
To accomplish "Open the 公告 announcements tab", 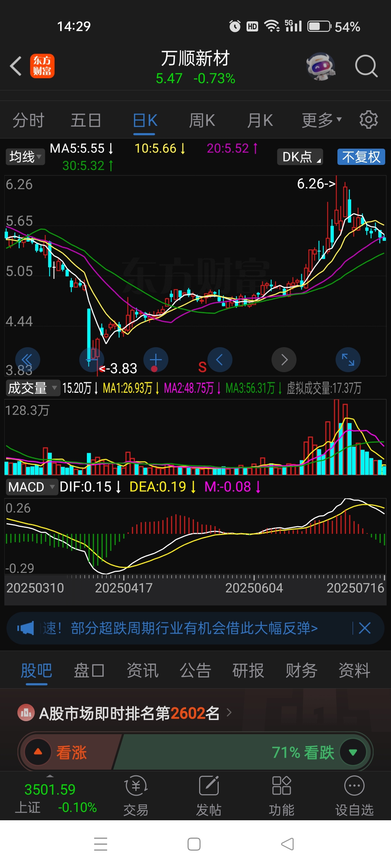I will [x=195, y=671].
